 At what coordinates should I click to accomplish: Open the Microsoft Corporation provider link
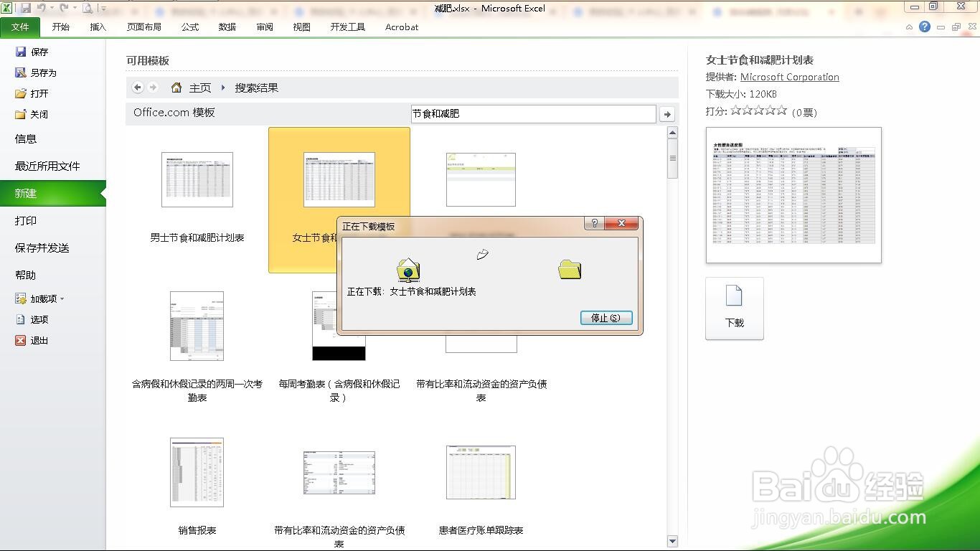(x=789, y=77)
